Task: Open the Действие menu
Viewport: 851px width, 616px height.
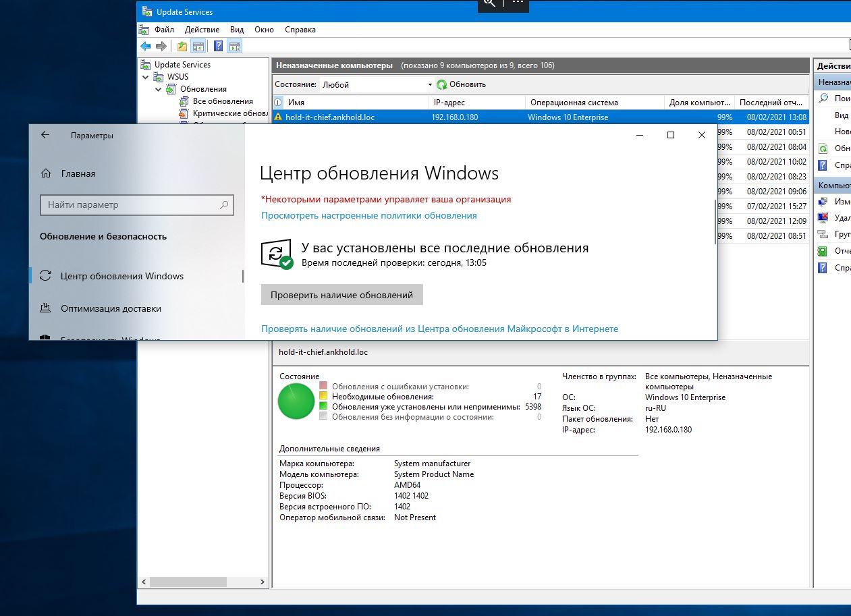Action: click(x=201, y=30)
